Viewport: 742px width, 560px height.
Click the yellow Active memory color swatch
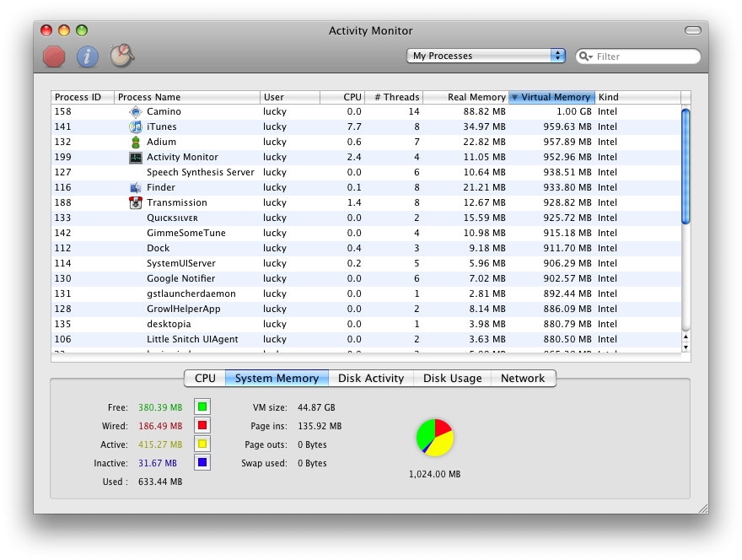[x=202, y=444]
